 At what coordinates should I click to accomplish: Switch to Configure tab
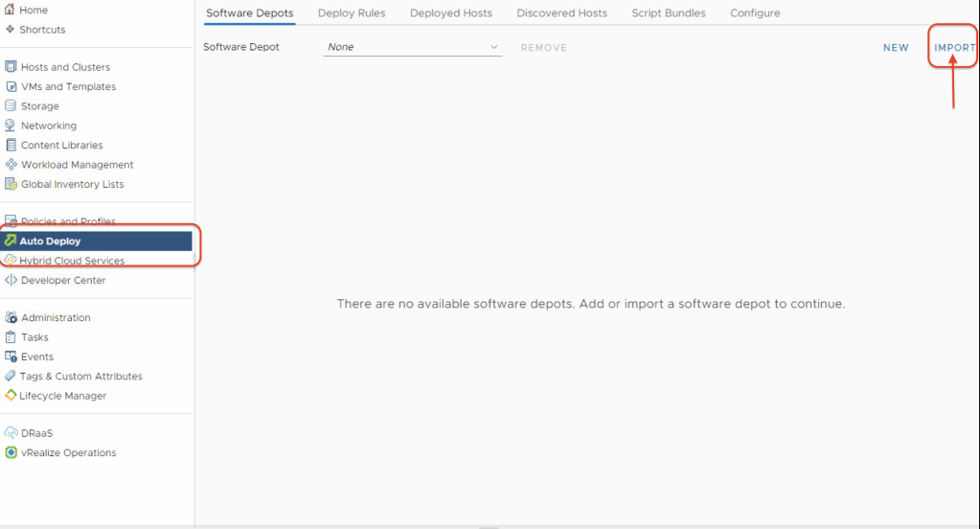point(754,13)
